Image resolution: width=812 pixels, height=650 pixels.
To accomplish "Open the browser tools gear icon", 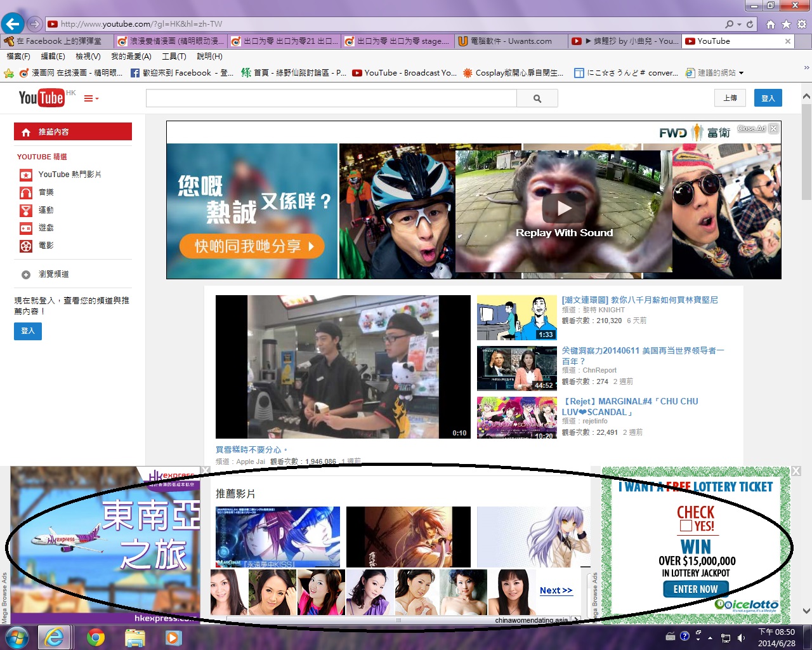I will [802, 24].
